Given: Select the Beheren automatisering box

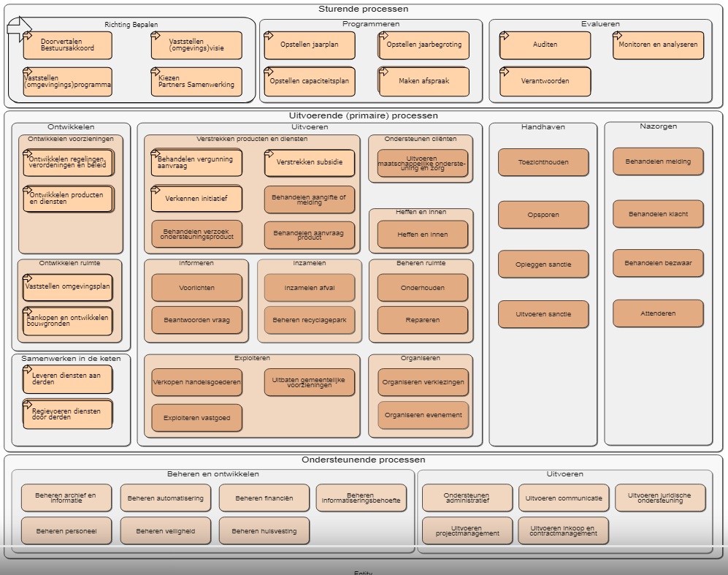Looking at the screenshot, I should pos(165,498).
